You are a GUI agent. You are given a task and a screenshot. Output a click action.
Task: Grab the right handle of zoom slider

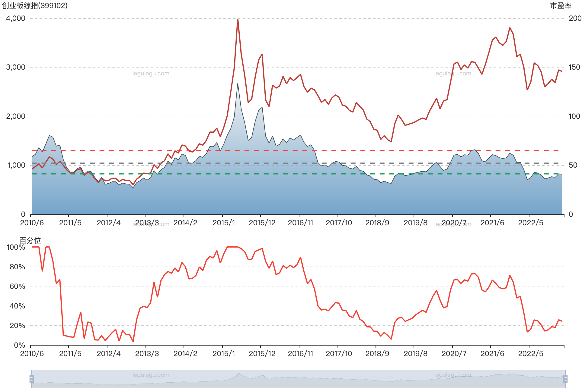point(566,378)
